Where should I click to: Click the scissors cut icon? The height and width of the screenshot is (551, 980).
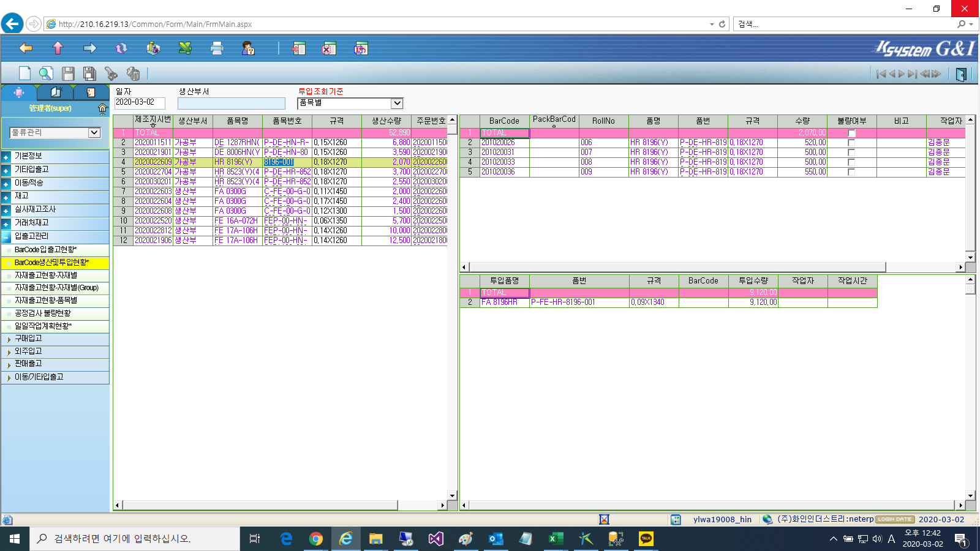click(x=111, y=73)
